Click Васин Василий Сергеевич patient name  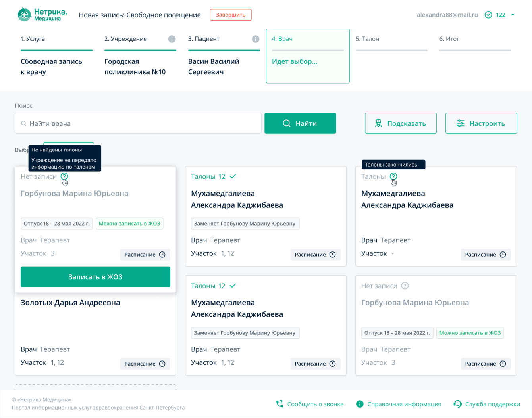(x=214, y=67)
